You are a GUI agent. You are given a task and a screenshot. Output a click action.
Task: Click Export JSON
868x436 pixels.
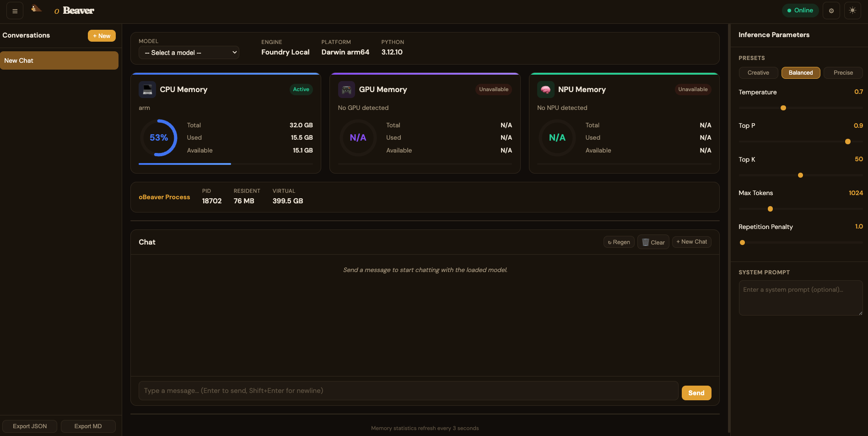click(x=30, y=426)
